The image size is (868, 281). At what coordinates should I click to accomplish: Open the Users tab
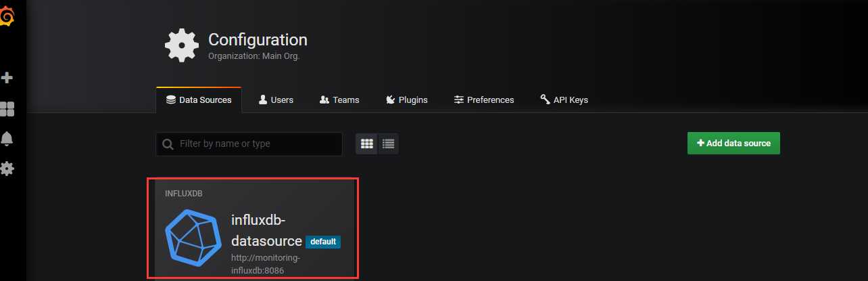pyautogui.click(x=276, y=100)
